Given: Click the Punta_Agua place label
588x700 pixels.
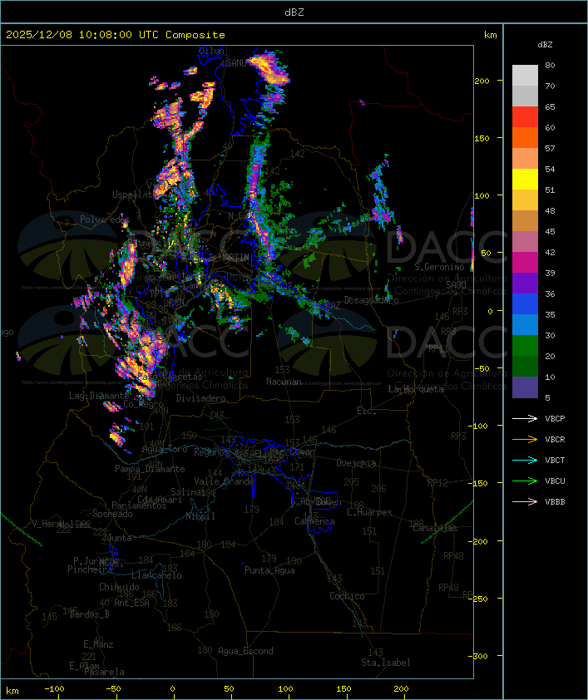Looking at the screenshot, I should pos(269,570).
